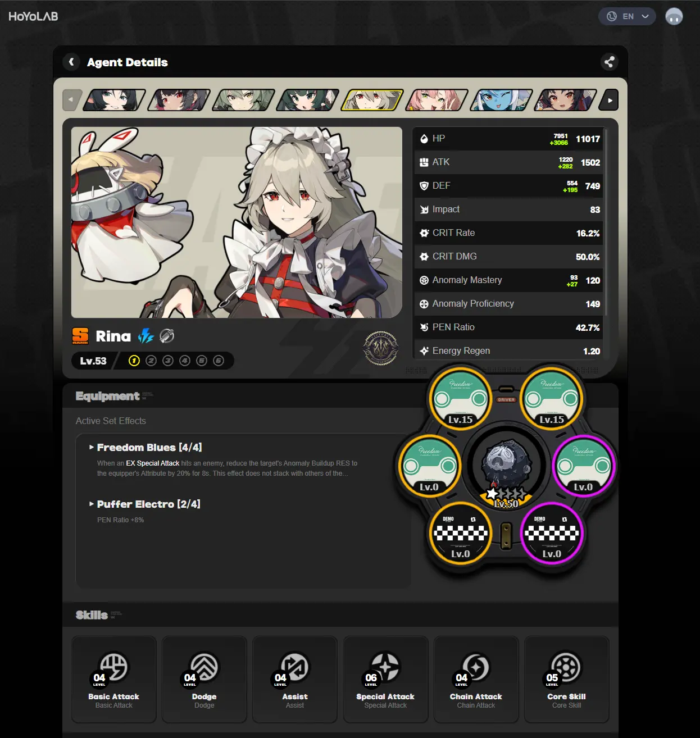The image size is (700, 738).
Task: Select the dark green-haired agent portrait with teal eyes
Action: (x=308, y=101)
